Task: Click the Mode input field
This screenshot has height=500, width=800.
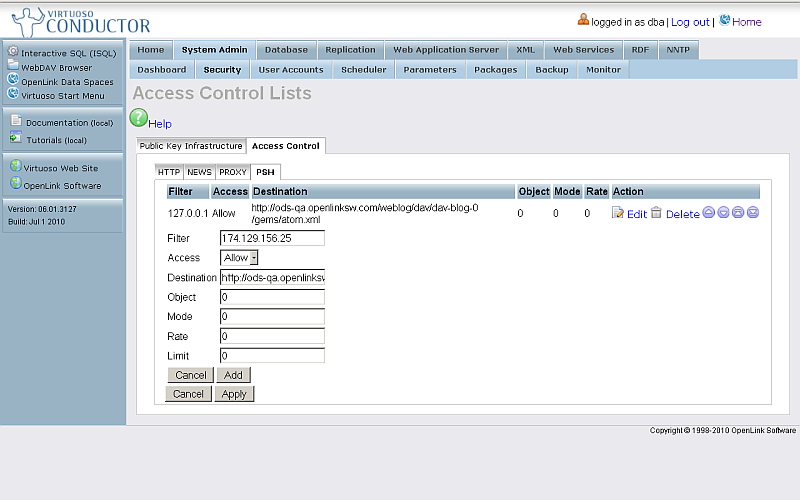Action: click(272, 316)
